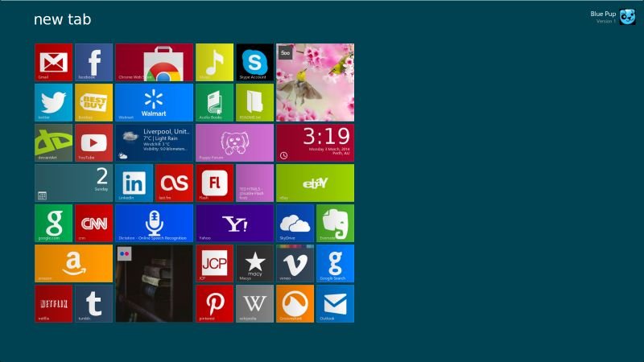The image size is (644, 362).
Task: Click the 3:19 clock tile
Action: [x=315, y=143]
